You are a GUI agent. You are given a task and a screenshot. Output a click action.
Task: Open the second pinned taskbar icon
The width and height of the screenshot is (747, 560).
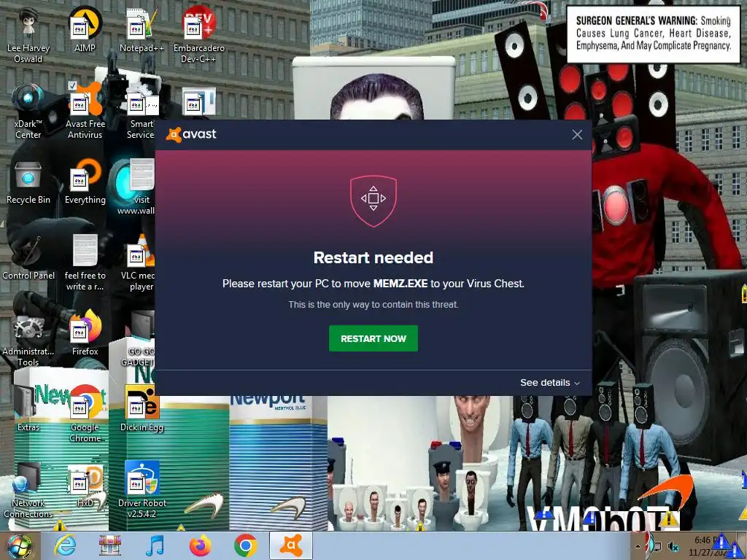coord(109,546)
